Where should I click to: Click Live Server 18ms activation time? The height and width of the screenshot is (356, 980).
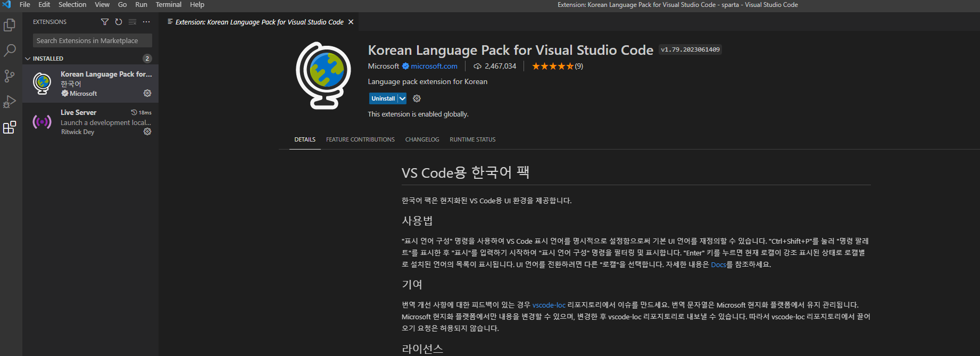coord(141,112)
